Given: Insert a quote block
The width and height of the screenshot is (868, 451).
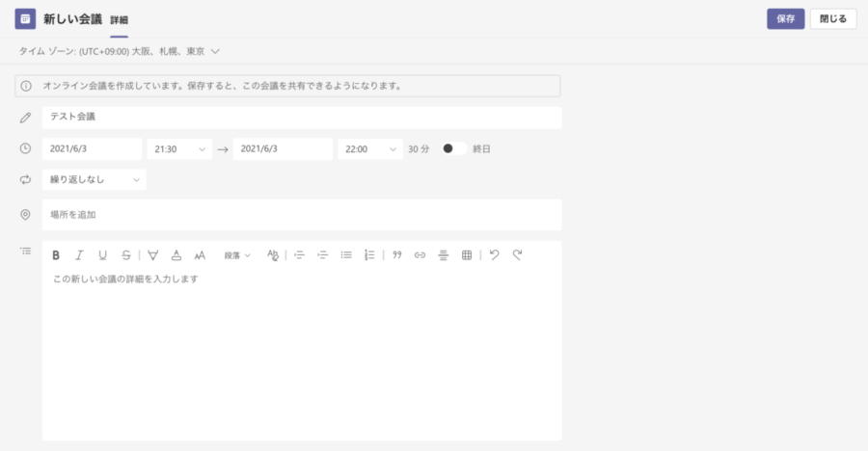Looking at the screenshot, I should click(x=397, y=255).
